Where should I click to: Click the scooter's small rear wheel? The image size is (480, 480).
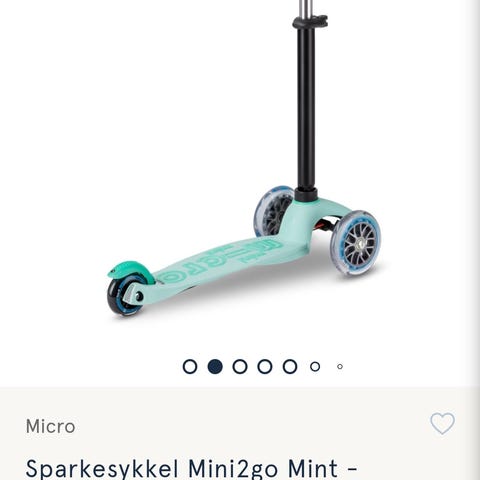(x=125, y=294)
